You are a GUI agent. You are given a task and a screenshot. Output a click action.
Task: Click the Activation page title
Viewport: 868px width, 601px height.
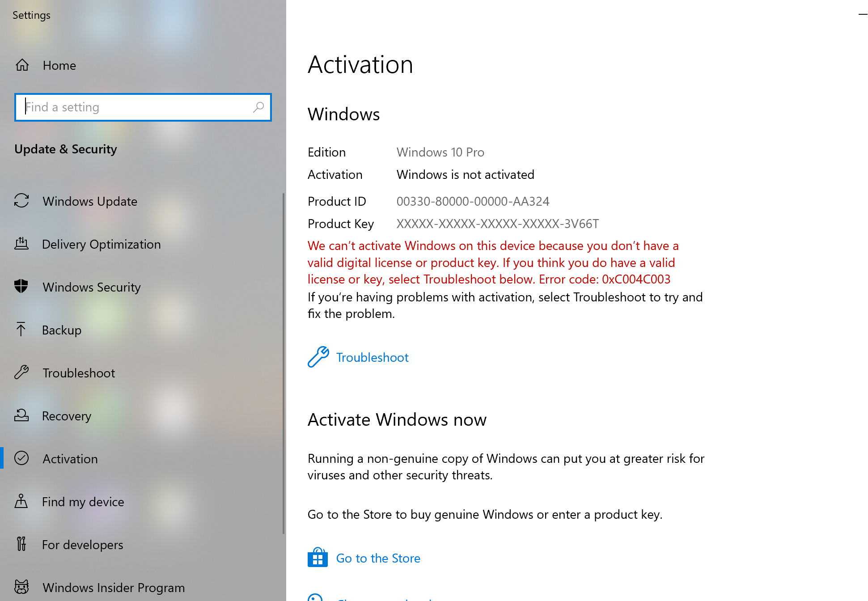[x=360, y=64]
